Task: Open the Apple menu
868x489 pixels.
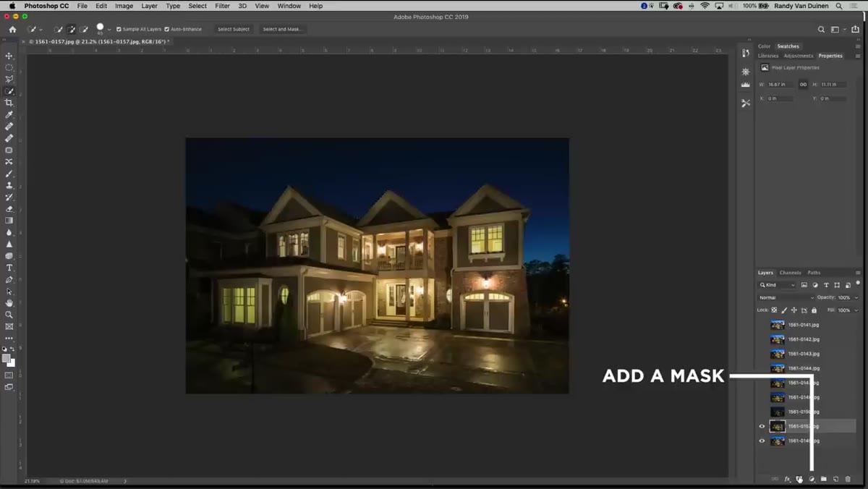Action: [x=12, y=6]
